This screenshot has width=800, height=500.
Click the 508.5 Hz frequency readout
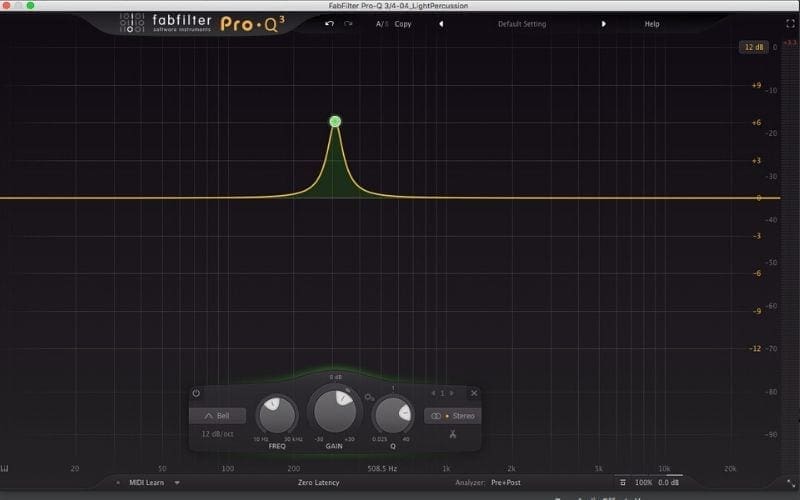point(382,468)
